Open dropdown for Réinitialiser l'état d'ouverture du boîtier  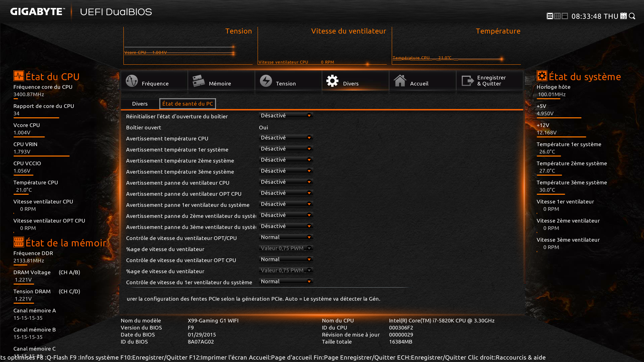click(286, 115)
